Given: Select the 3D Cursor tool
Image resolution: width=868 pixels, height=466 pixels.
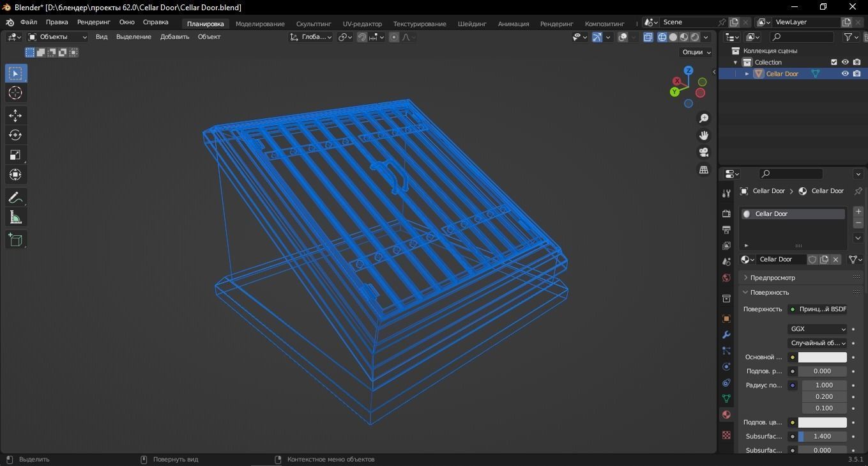Looking at the screenshot, I should [x=15, y=93].
